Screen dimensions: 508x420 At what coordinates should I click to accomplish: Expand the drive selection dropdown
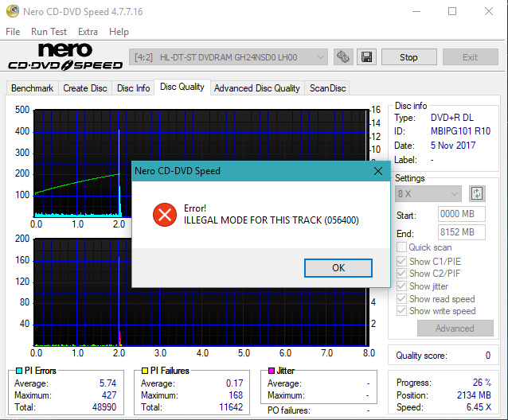(x=320, y=57)
